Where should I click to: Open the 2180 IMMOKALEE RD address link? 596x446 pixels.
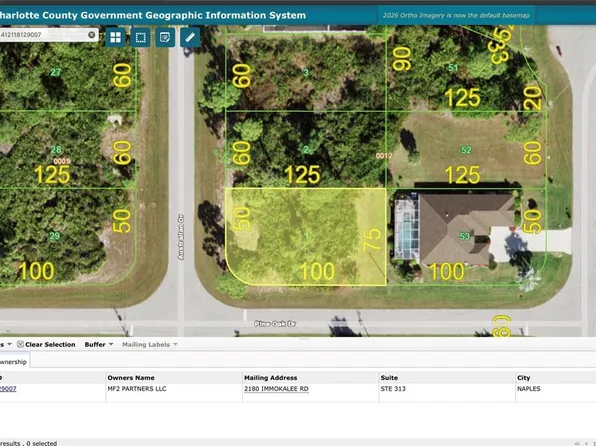(276, 389)
